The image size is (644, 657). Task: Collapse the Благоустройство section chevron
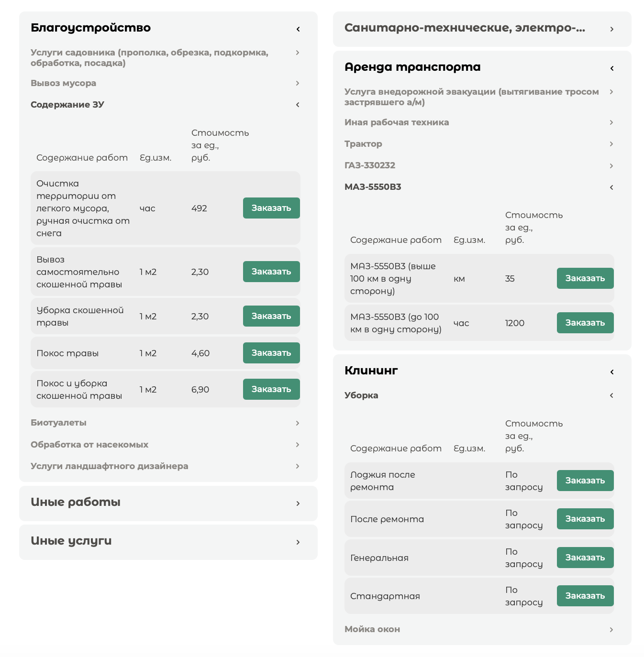[298, 29]
